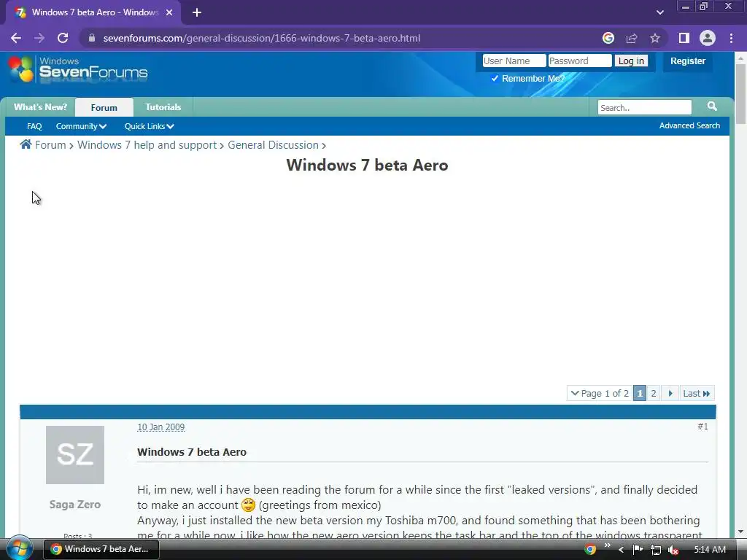Viewport: 747px width, 560px height.
Task: Switch to What's New? tab
Action: tap(41, 107)
